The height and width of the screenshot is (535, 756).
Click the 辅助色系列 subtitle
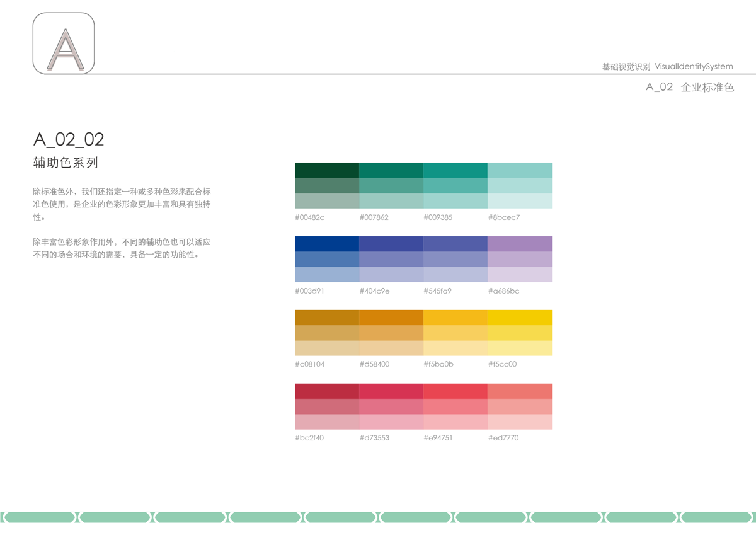tap(66, 163)
